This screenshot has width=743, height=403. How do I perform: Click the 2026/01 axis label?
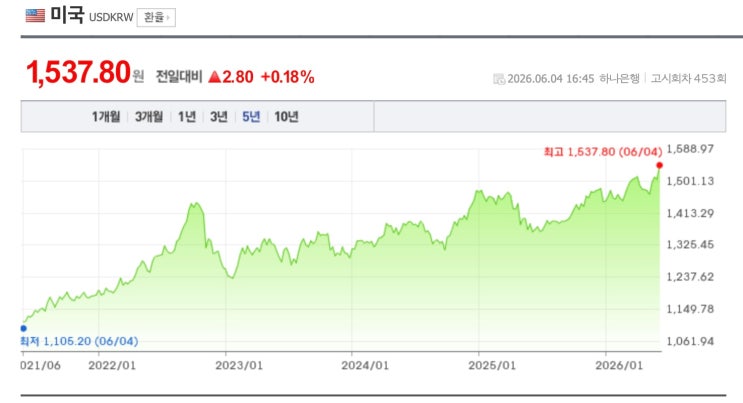tap(619, 366)
